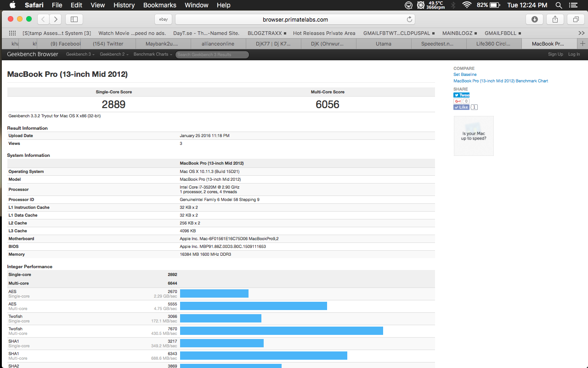This screenshot has width=588, height=368.
Task: Open the Hot Releases Private Area bookmark
Action: 324,33
